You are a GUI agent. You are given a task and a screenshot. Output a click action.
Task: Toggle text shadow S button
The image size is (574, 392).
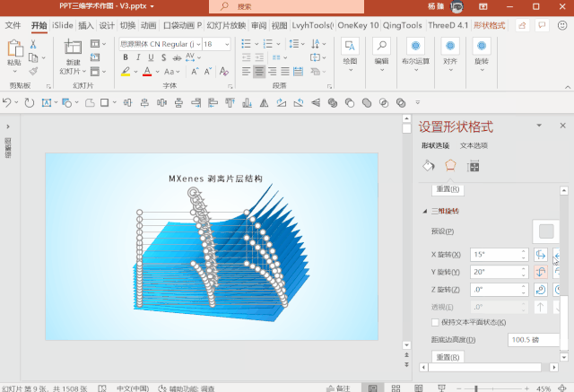163,57
